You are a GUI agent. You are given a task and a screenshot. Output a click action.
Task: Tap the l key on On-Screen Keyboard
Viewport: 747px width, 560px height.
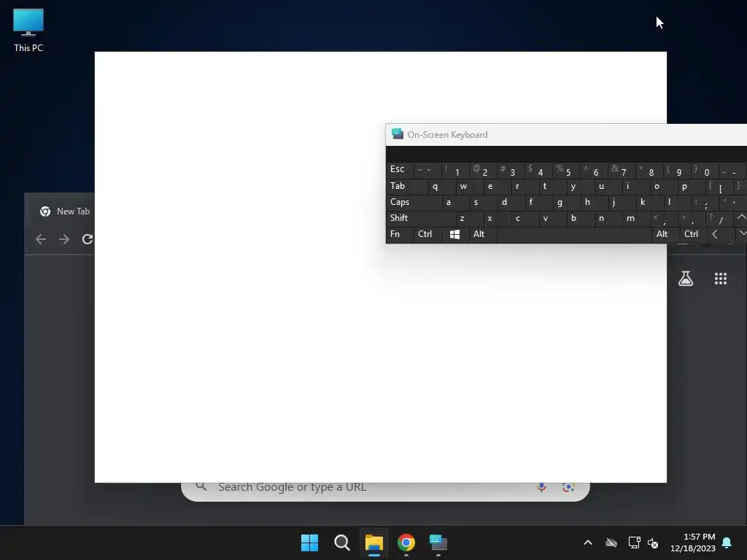click(x=677, y=203)
